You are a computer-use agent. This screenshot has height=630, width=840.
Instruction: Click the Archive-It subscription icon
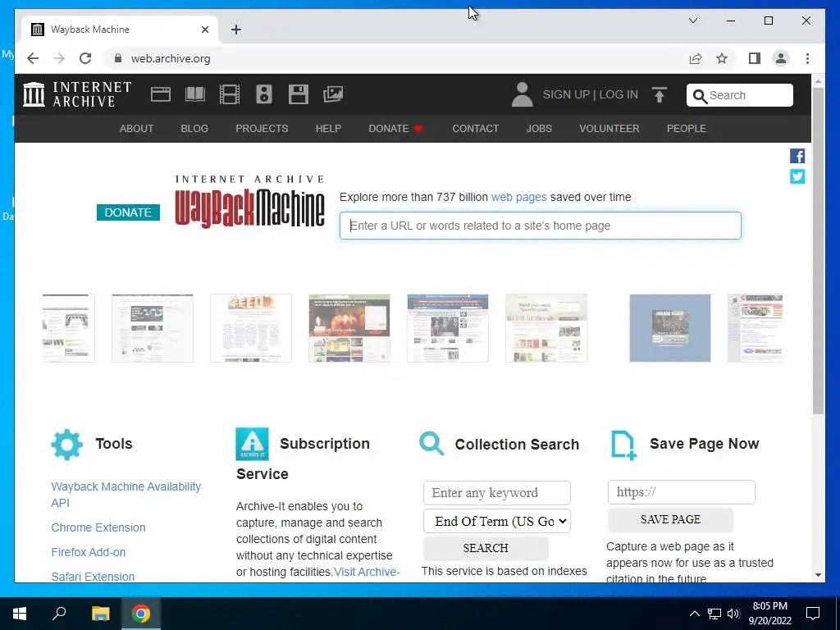pyautogui.click(x=252, y=444)
